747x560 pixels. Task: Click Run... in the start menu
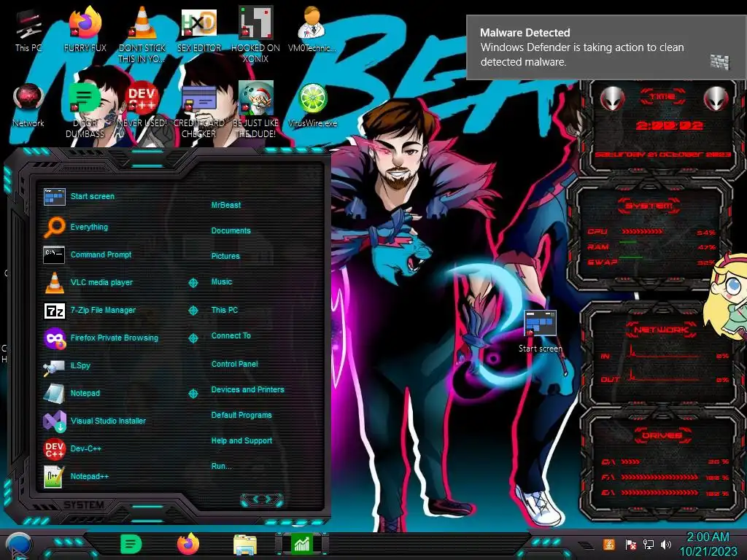221,466
